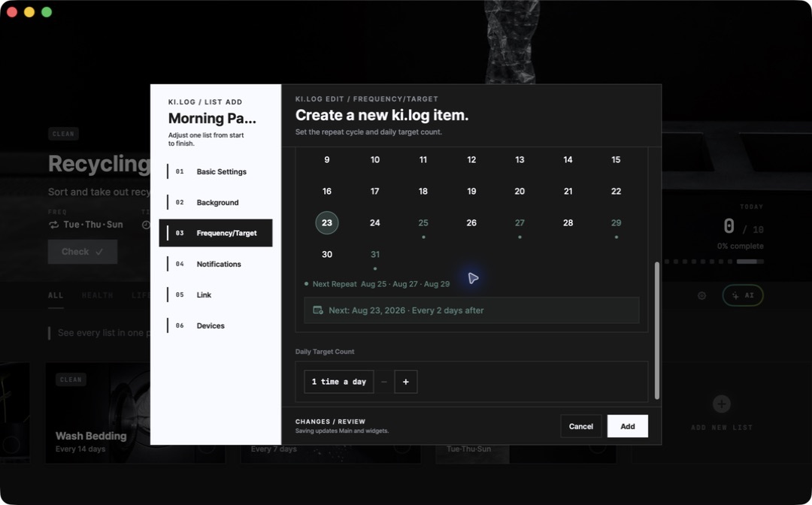
Task: Click the 'Next Repeat Aug 25 · Aug 27 · Aug 29' text
Action: [381, 284]
